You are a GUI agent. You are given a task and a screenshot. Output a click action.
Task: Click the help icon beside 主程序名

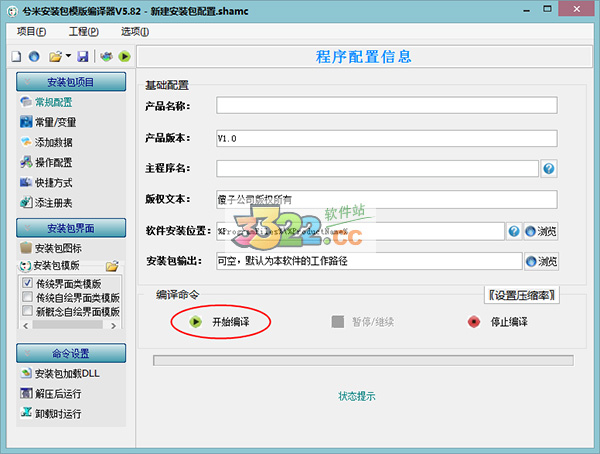point(549,168)
